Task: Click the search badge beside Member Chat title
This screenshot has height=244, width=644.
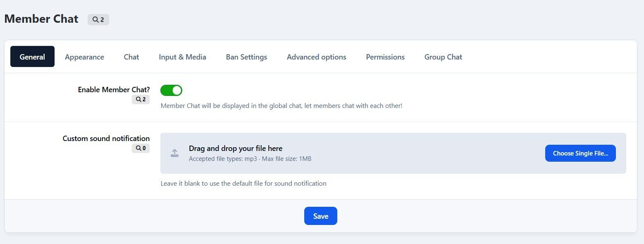Action: 98,19
